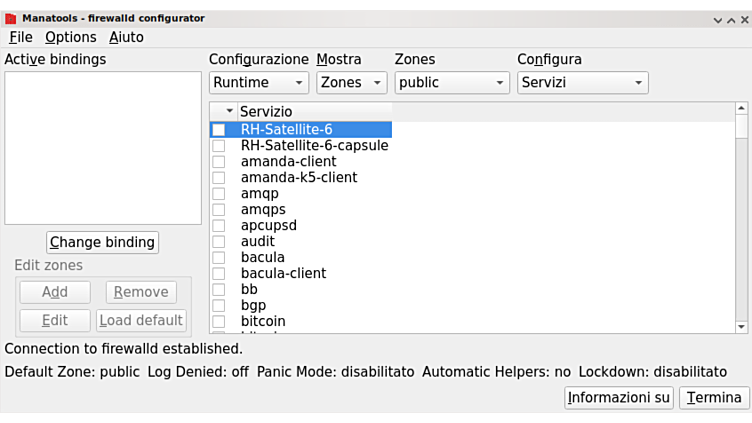This screenshot has width=752, height=423.
Task: Click the window maximize chevron icon
Action: (x=730, y=19)
